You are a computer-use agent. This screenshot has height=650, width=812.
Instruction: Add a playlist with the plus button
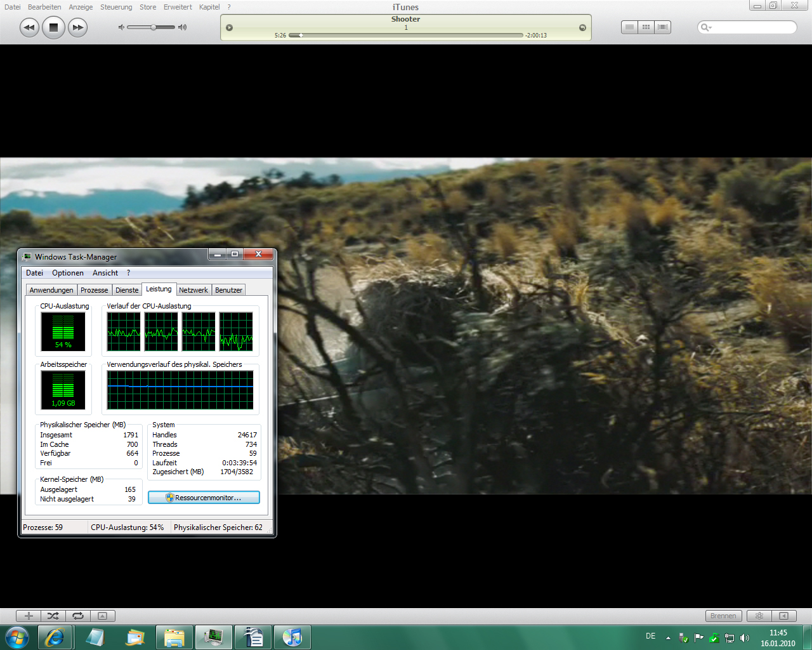(29, 616)
